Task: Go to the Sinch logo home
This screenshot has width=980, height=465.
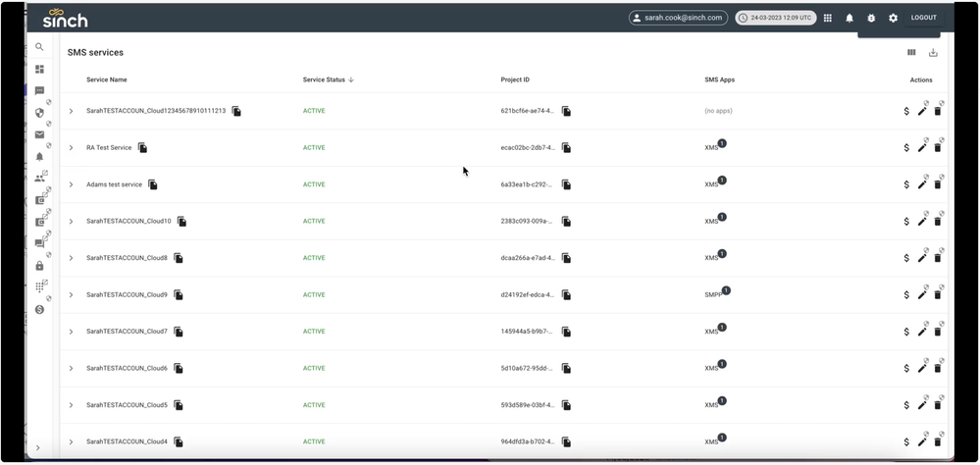Action: [x=65, y=18]
